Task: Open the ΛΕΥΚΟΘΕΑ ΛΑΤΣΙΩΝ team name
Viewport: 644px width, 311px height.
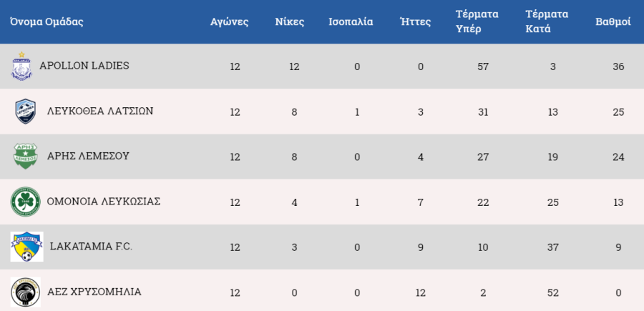Action: (x=100, y=112)
